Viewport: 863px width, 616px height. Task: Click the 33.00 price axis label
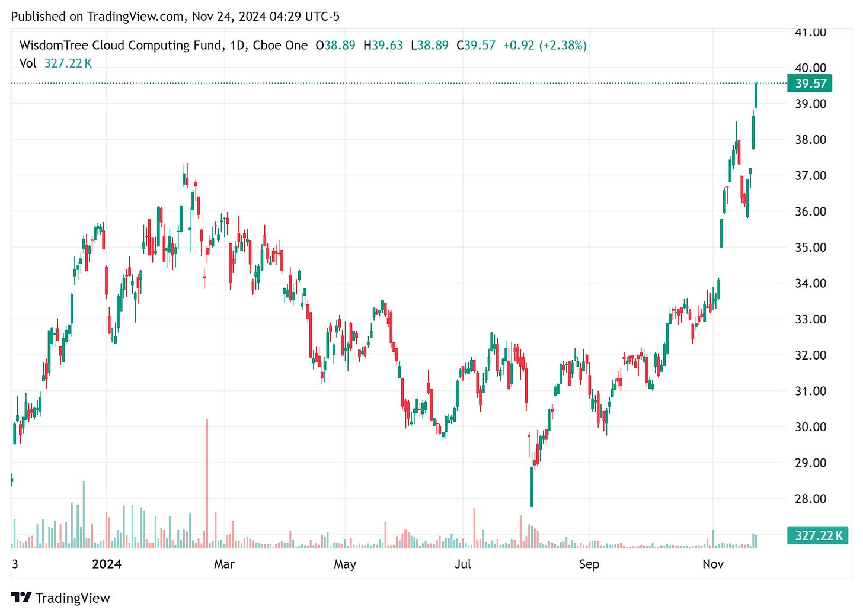[810, 319]
